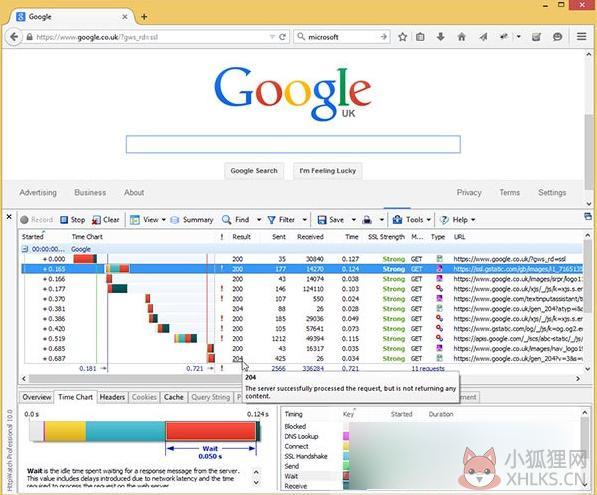Viewport: 597px width, 495px height.
Task: Clear the HttpWatch log
Action: 106,220
